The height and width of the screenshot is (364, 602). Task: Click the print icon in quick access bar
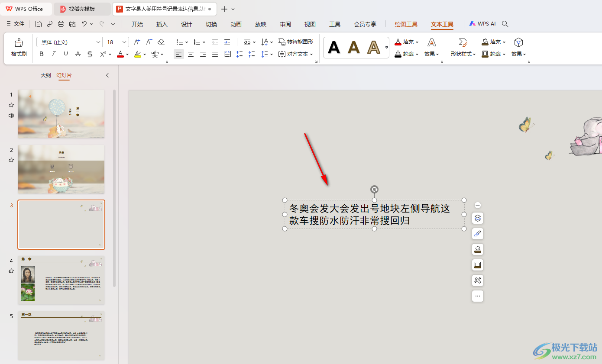(61, 24)
